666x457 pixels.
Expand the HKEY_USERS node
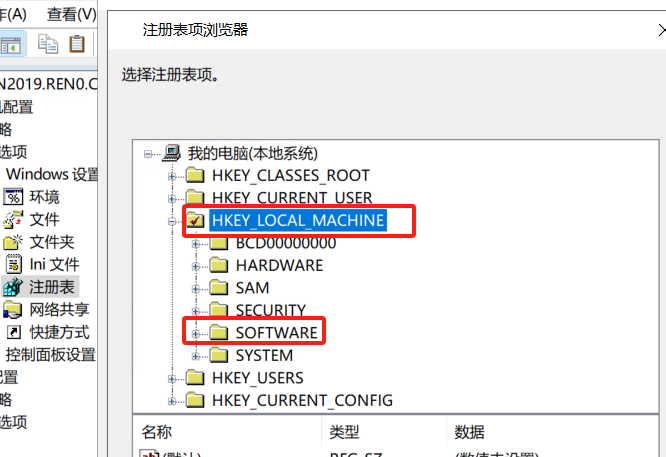point(172,378)
